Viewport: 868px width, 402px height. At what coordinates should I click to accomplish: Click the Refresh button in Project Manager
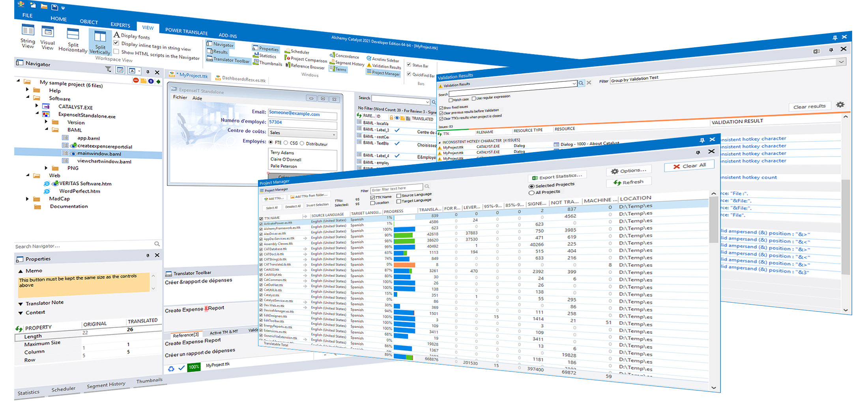click(x=629, y=182)
